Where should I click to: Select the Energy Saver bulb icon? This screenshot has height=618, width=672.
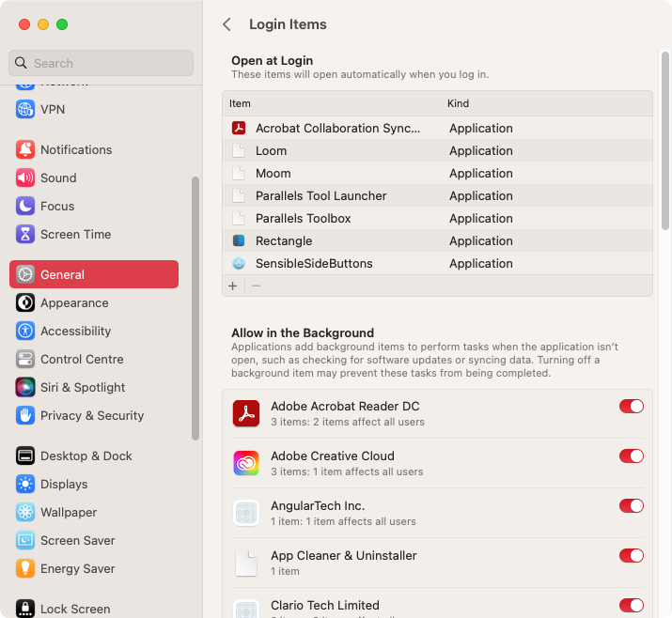[25, 569]
